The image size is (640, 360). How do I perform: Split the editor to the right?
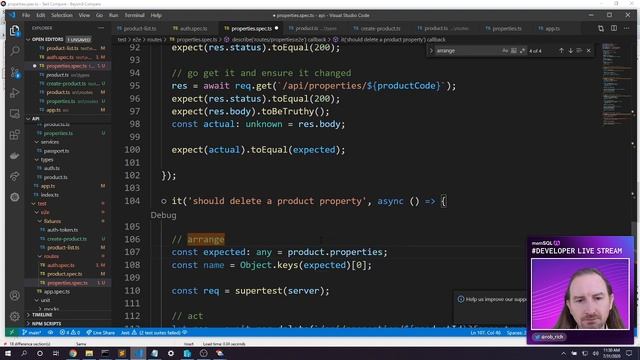tap(614, 29)
